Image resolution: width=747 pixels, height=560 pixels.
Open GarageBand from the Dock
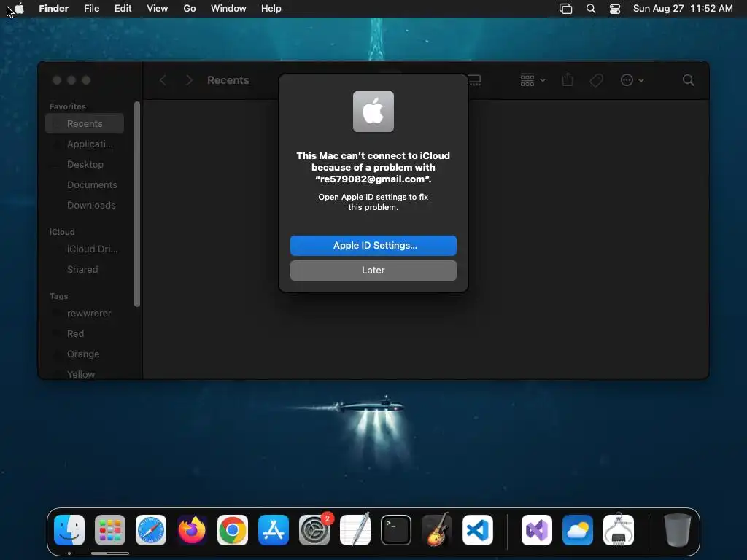coord(437,529)
